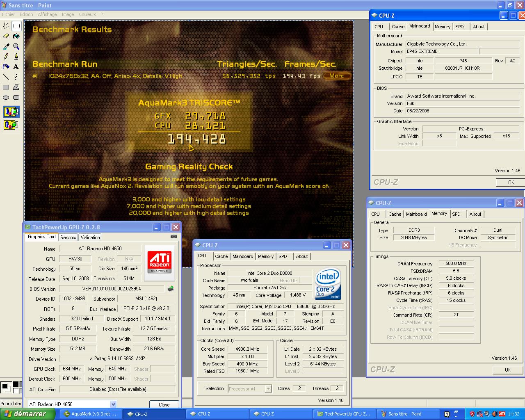Click the GPU Clock 684 MHz field
525x420 pixels.
point(72,369)
